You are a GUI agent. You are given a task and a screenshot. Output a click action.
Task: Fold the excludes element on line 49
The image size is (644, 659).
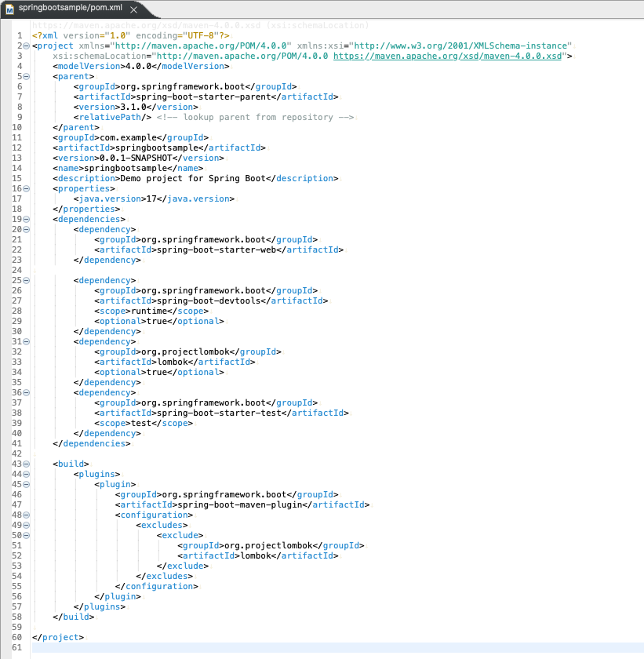pos(27,526)
